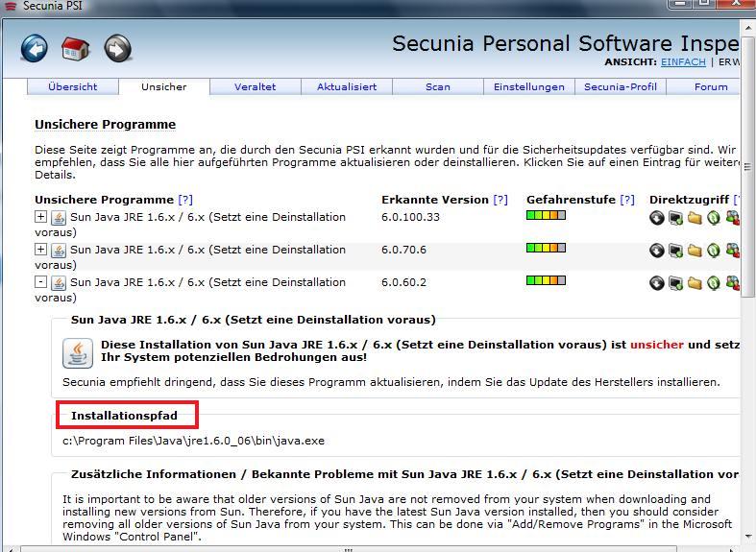Screen dimensions: 756x552
Task: Go back with the blue arrow button
Action: [35, 49]
